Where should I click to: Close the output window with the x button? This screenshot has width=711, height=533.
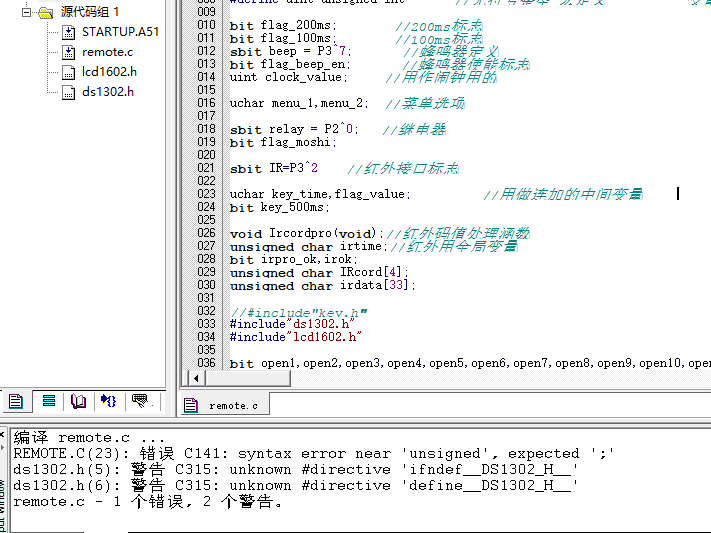(2, 434)
